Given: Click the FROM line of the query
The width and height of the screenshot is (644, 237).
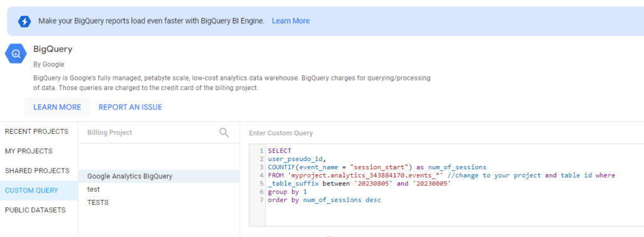Looking at the screenshot, I should coord(441,175).
